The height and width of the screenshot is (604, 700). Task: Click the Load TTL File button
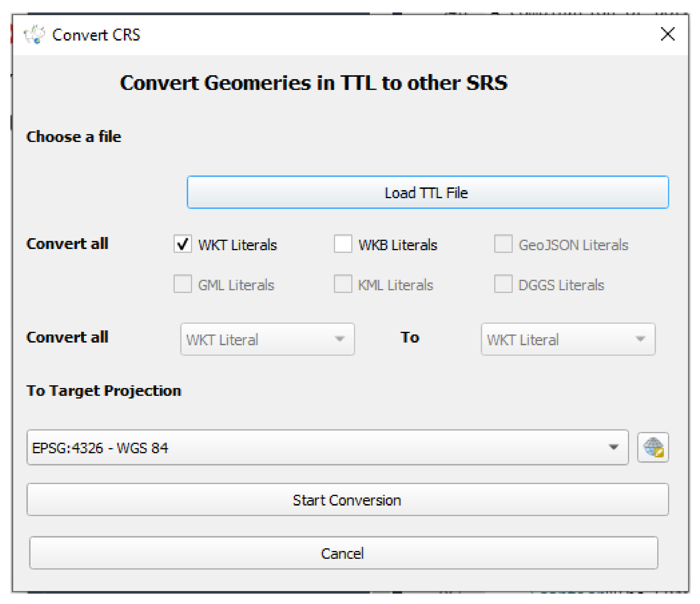click(x=427, y=193)
